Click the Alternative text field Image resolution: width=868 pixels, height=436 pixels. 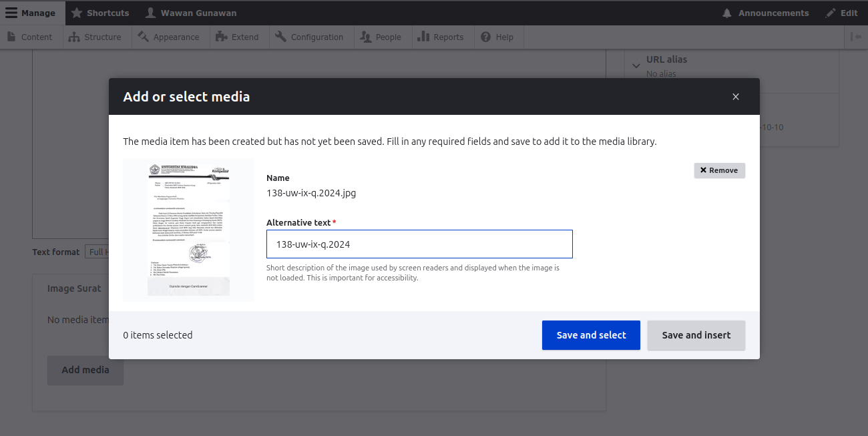(419, 244)
